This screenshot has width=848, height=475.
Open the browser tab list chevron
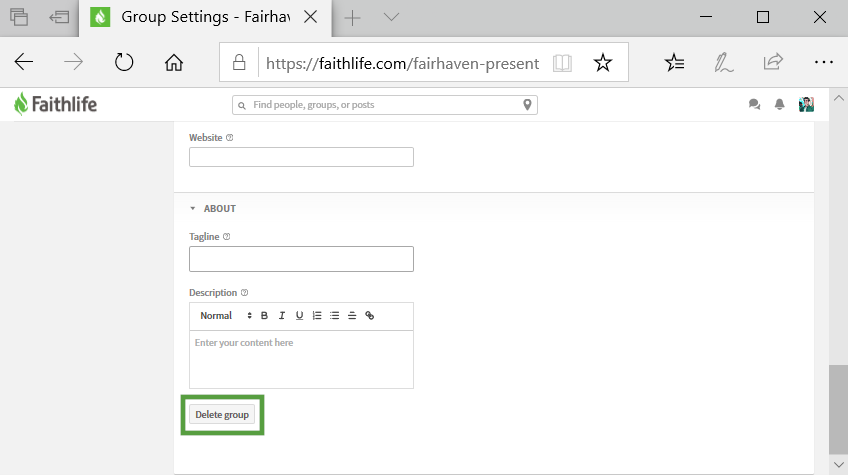391,17
